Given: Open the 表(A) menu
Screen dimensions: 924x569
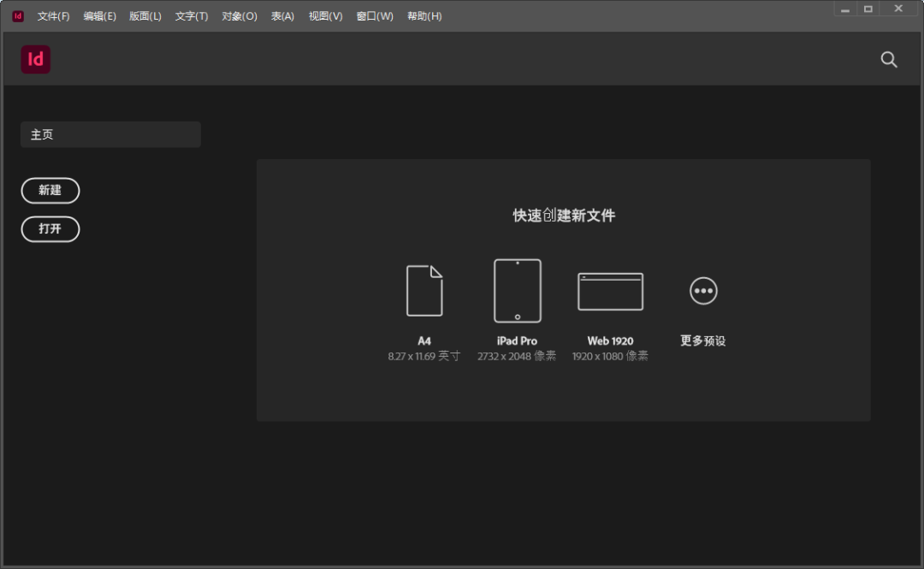Looking at the screenshot, I should click(x=282, y=16).
